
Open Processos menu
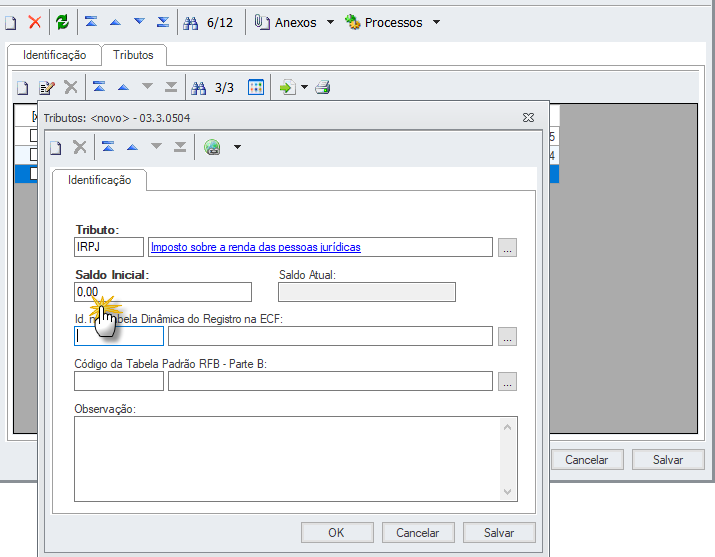coord(392,22)
